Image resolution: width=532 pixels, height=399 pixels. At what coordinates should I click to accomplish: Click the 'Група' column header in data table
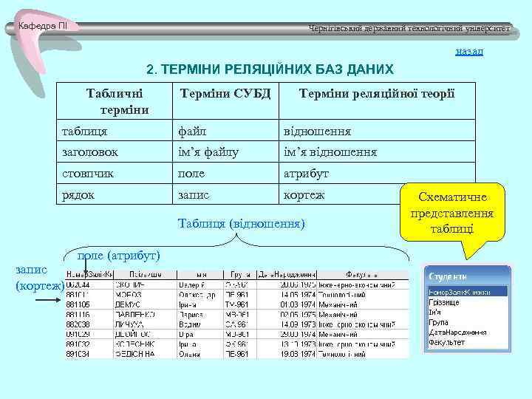(x=240, y=274)
